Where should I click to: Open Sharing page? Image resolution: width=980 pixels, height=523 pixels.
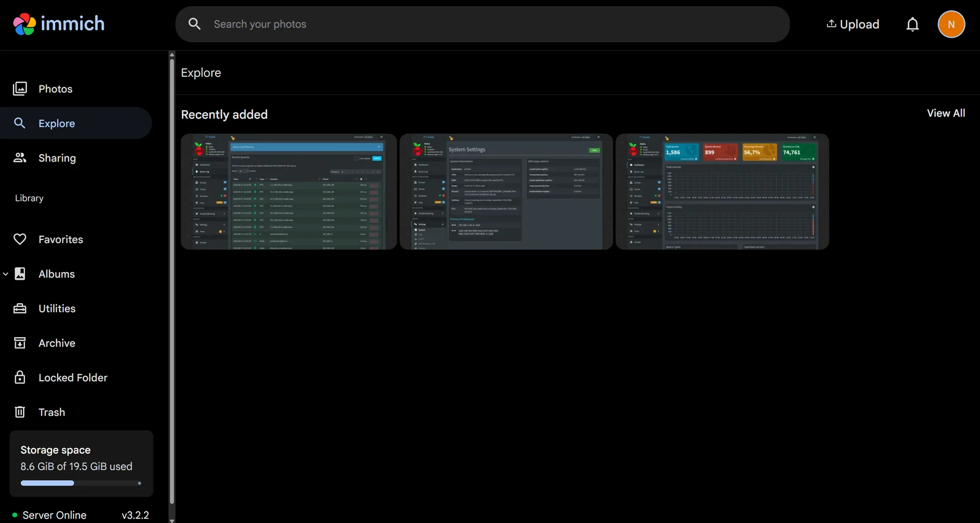(57, 158)
